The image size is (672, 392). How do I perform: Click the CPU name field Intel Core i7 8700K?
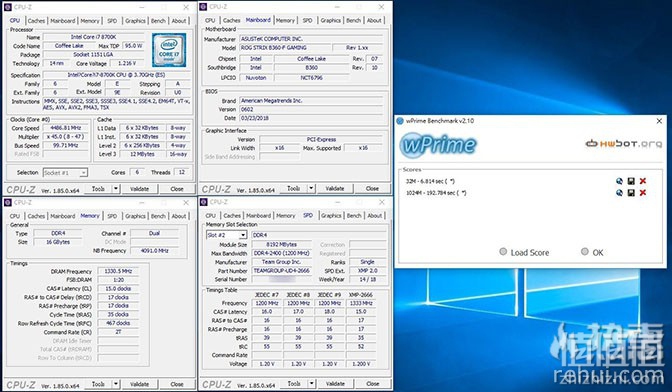(x=94, y=37)
